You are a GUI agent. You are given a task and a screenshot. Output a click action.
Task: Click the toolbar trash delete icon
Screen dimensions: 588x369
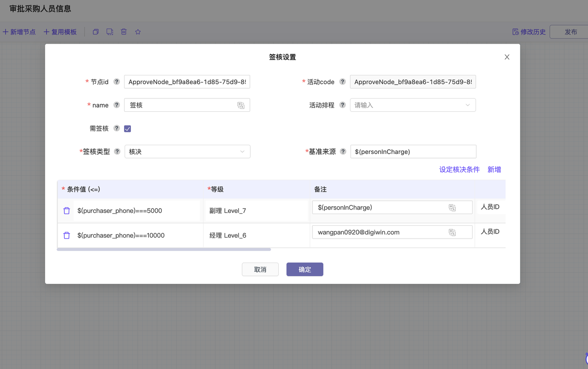pos(124,32)
